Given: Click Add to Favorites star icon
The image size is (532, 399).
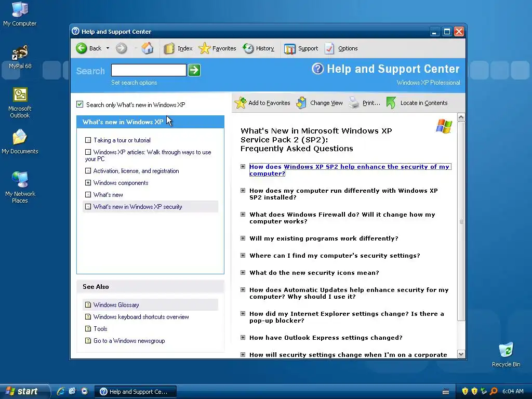Looking at the screenshot, I should coord(241,103).
